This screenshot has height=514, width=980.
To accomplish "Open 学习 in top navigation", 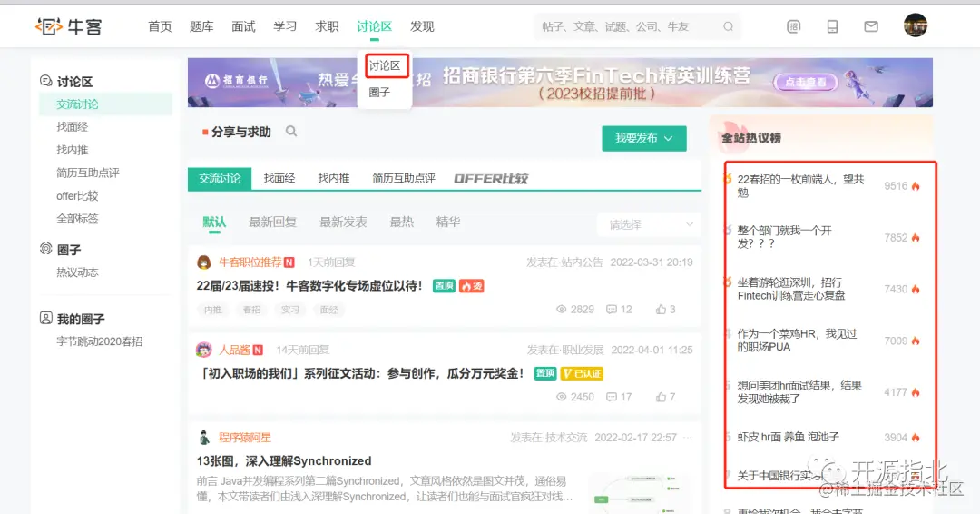I will [x=285, y=26].
